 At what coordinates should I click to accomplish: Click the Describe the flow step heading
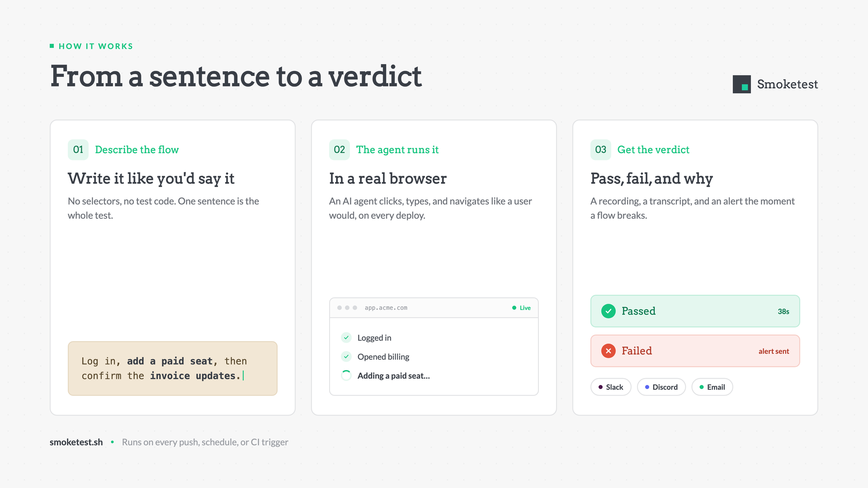[x=137, y=150]
